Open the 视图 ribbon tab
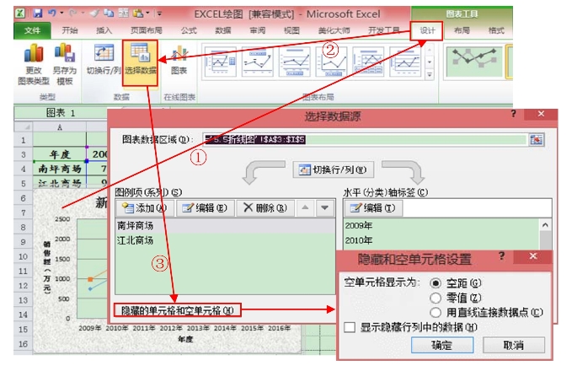This screenshot has height=371, width=588. coord(291,30)
